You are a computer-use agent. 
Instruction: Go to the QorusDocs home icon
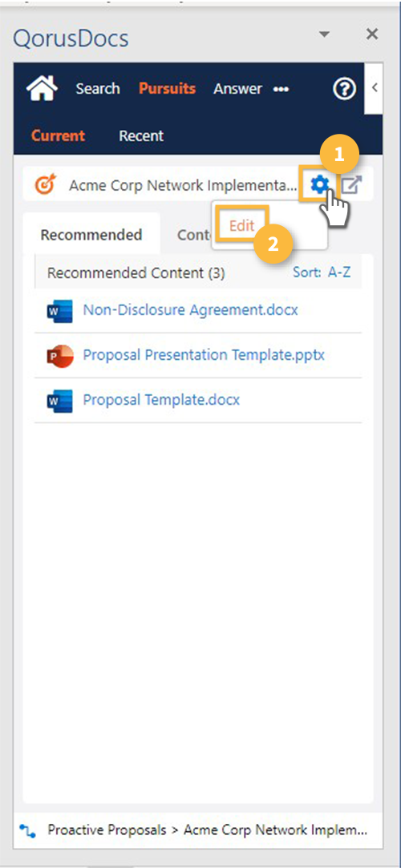click(42, 87)
